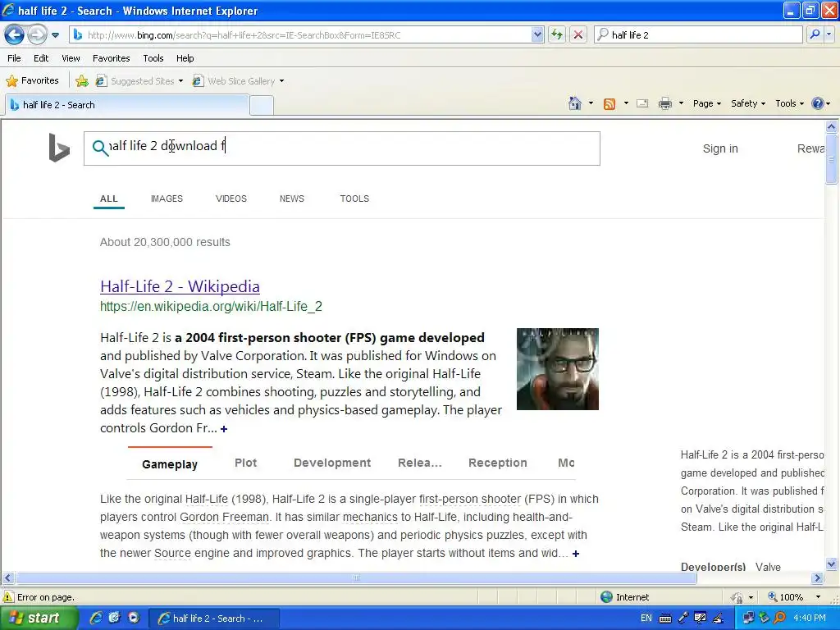Select the Gameplay section tab

(x=170, y=464)
